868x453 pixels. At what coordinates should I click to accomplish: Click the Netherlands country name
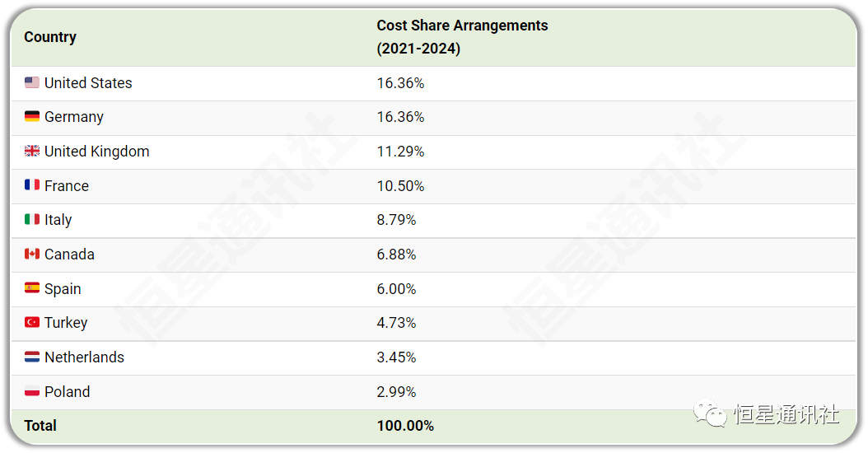pos(84,357)
